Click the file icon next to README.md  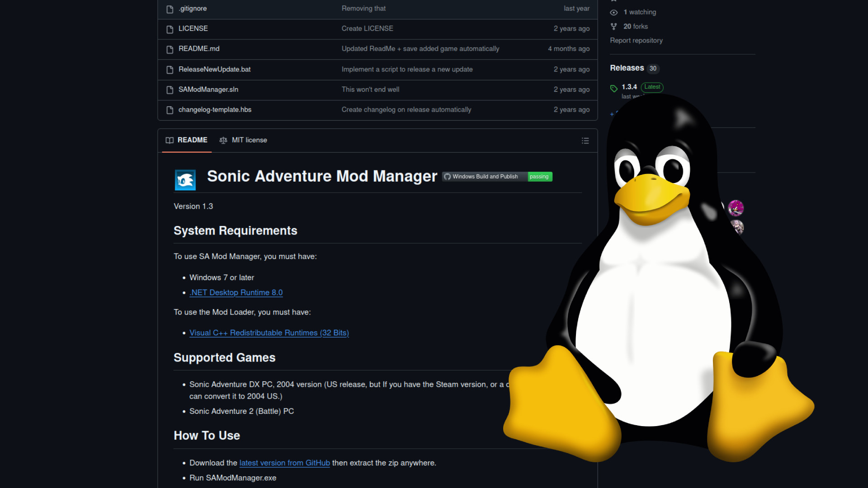[170, 49]
